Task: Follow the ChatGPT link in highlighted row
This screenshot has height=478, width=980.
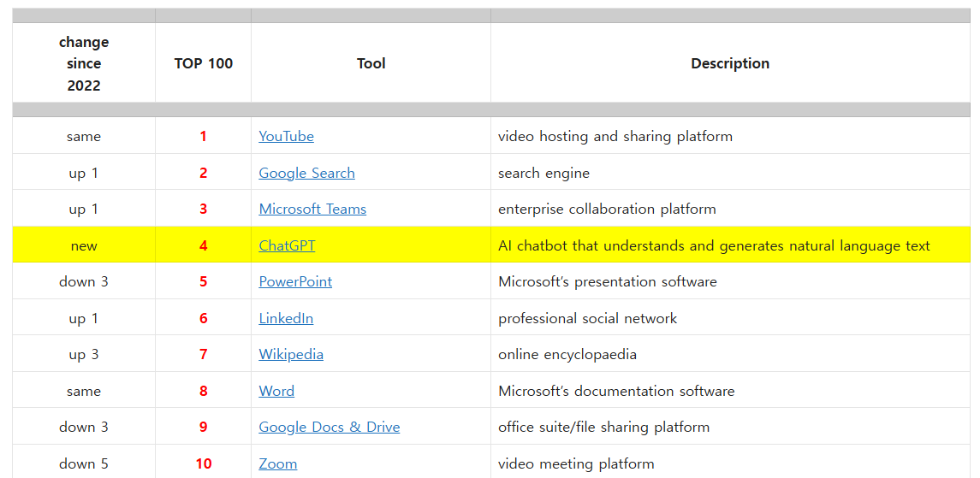Action: pyautogui.click(x=287, y=245)
